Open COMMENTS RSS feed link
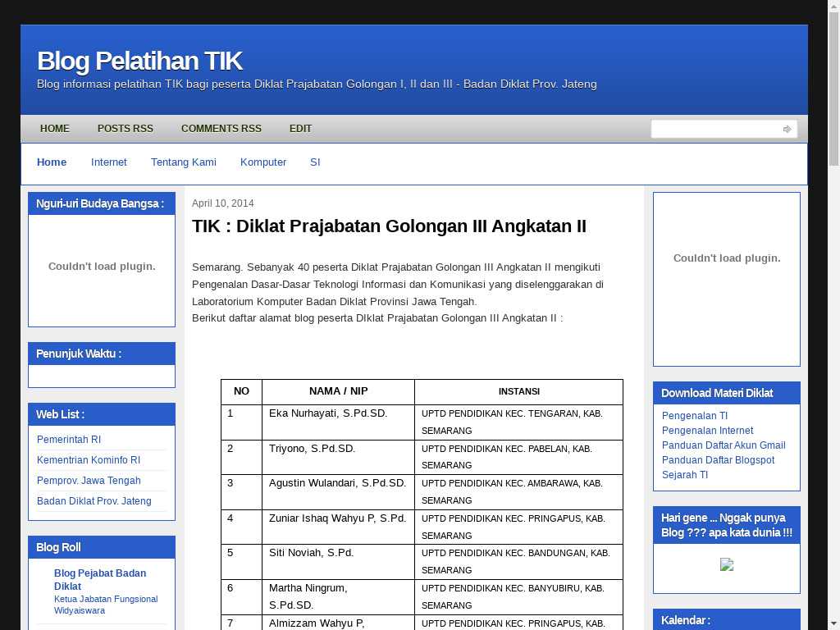Viewport: 840px width, 630px height. (x=221, y=129)
